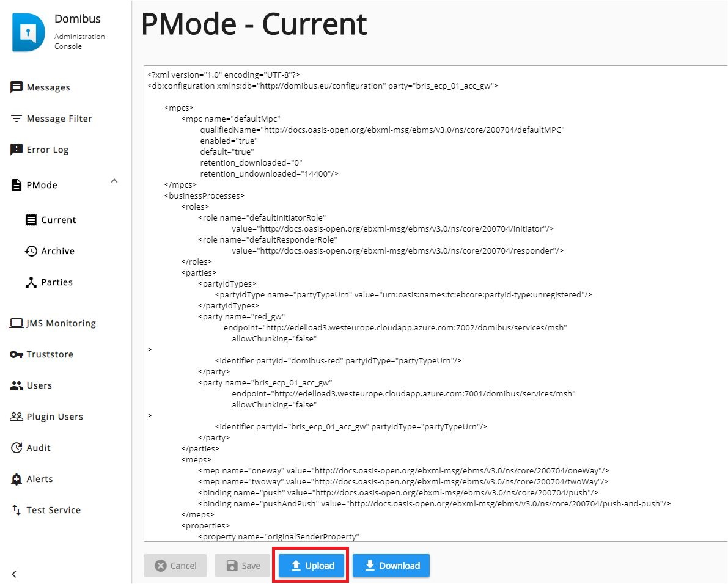Click the Message Filter lines icon

pos(17,119)
